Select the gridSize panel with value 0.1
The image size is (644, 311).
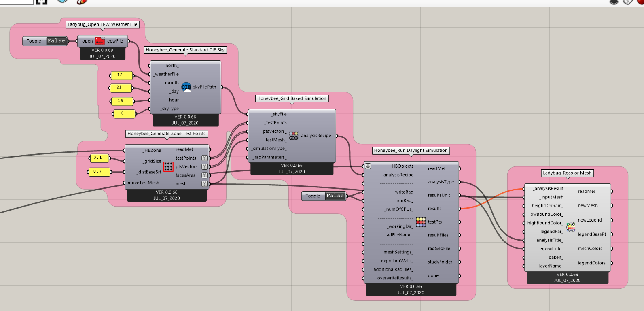point(99,158)
